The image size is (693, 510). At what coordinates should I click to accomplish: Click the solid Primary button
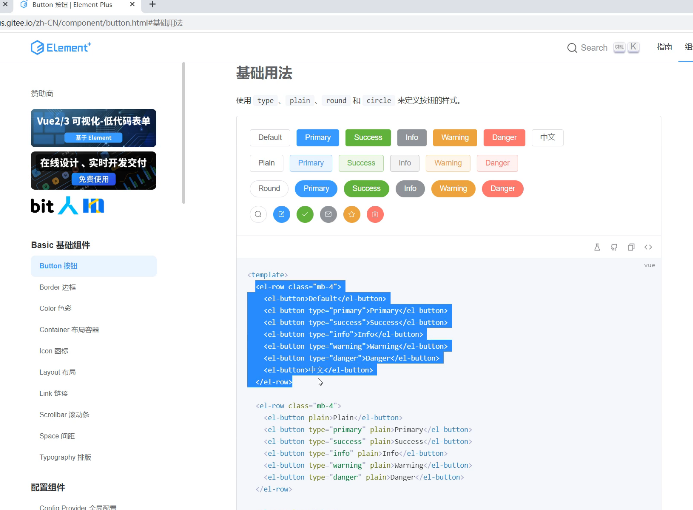click(x=318, y=137)
